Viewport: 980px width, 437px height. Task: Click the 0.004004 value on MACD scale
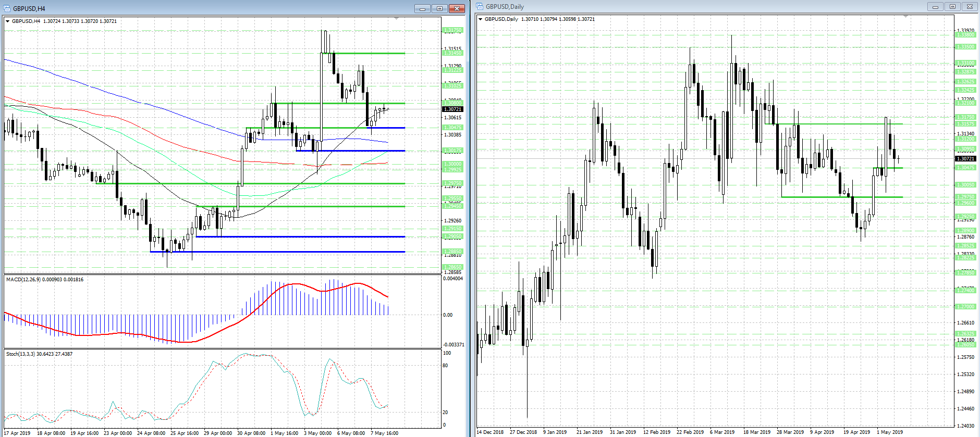click(x=452, y=279)
